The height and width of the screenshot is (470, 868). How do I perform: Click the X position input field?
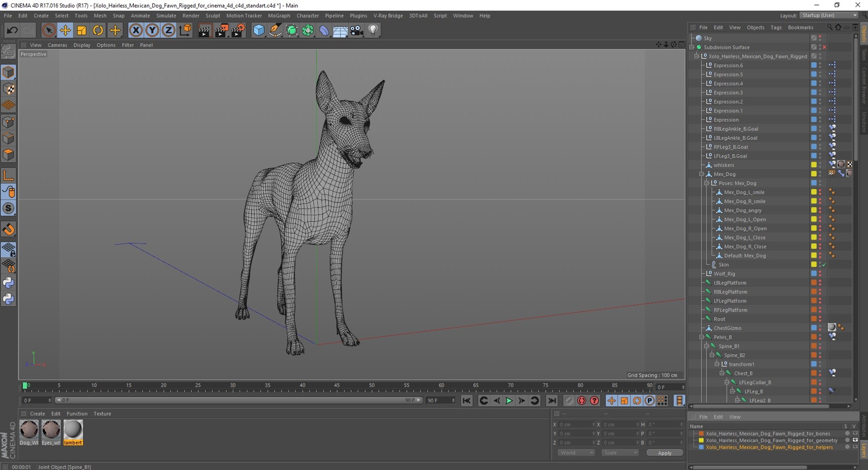pyautogui.click(x=577, y=424)
